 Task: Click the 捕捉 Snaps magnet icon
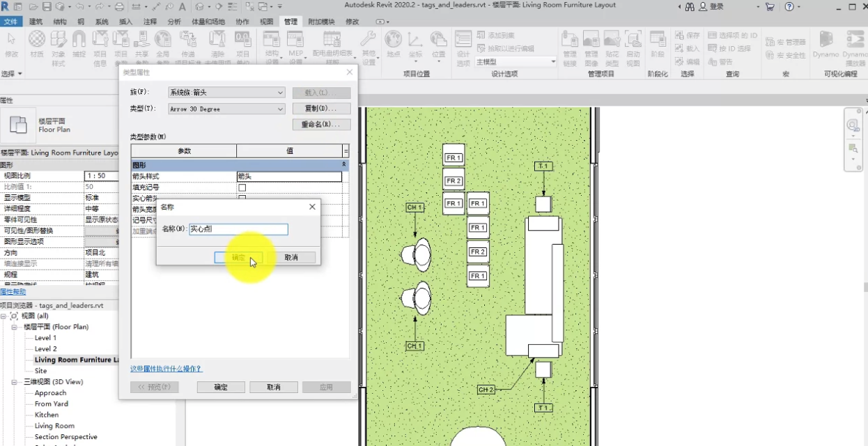(79, 44)
